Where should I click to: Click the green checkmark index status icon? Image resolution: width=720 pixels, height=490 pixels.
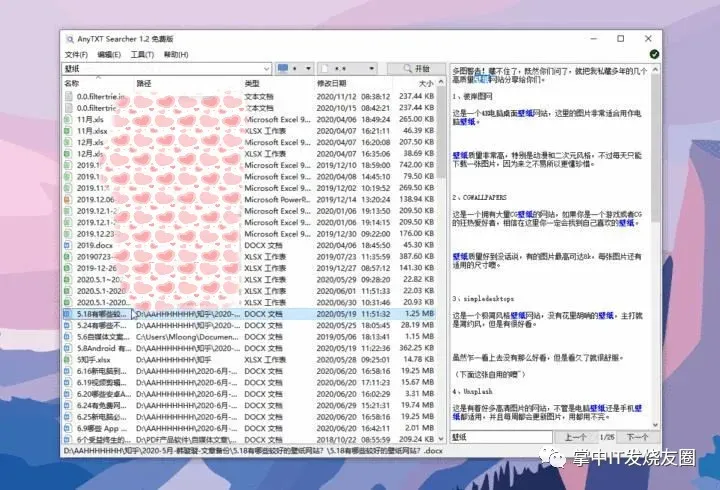point(654,54)
